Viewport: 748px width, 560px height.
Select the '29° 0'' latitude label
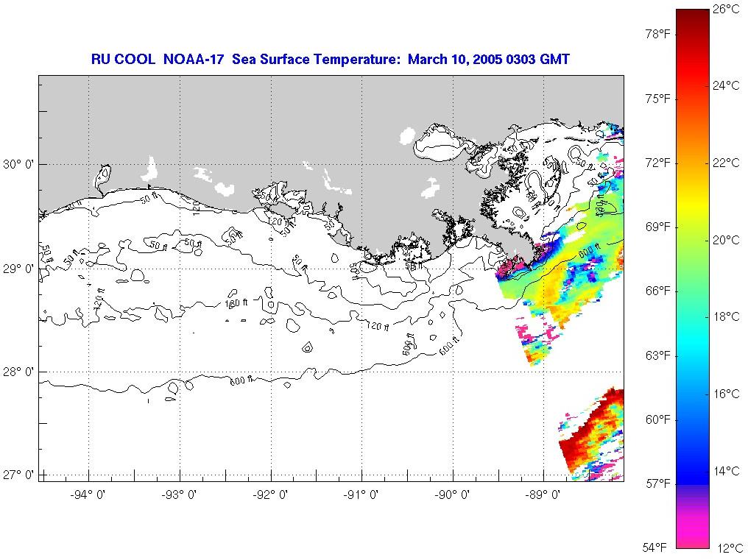(x=18, y=269)
